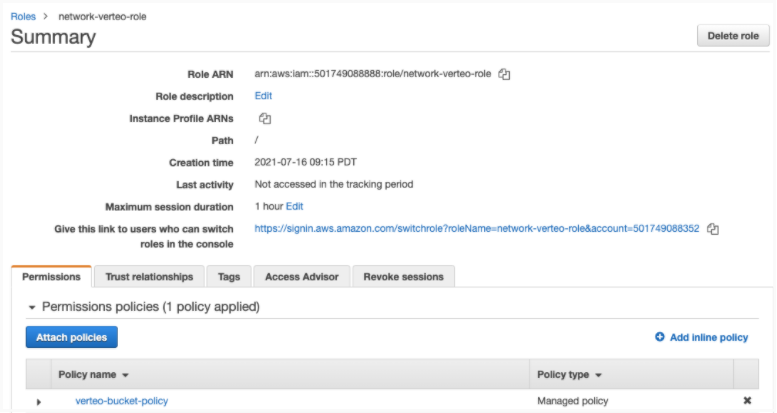Open the Tags tab

(x=229, y=277)
